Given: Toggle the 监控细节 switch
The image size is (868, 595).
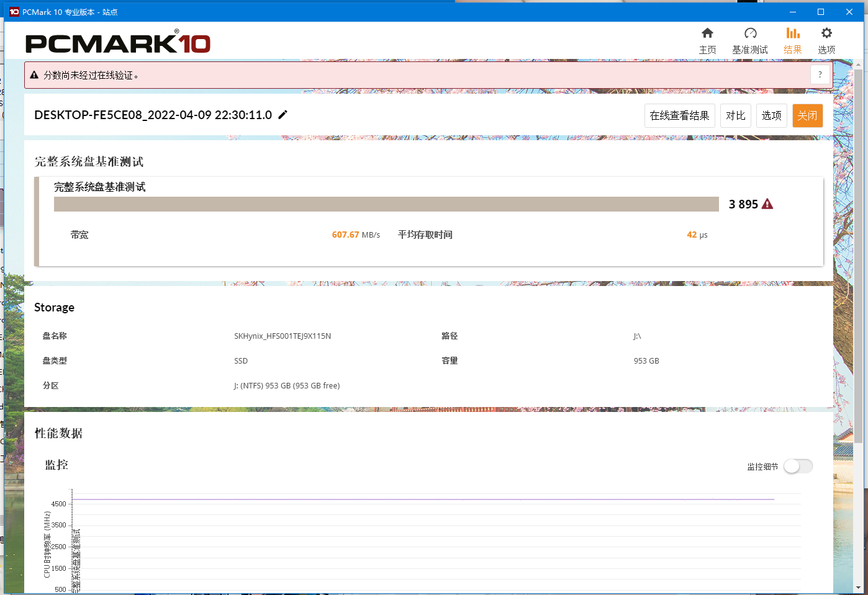Looking at the screenshot, I should click(x=798, y=466).
